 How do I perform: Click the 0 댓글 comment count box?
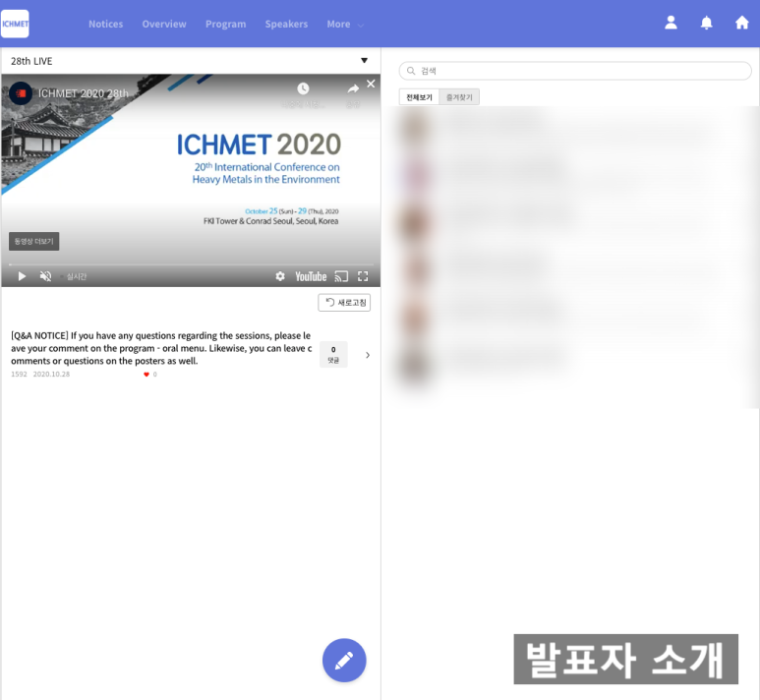pyautogui.click(x=333, y=355)
